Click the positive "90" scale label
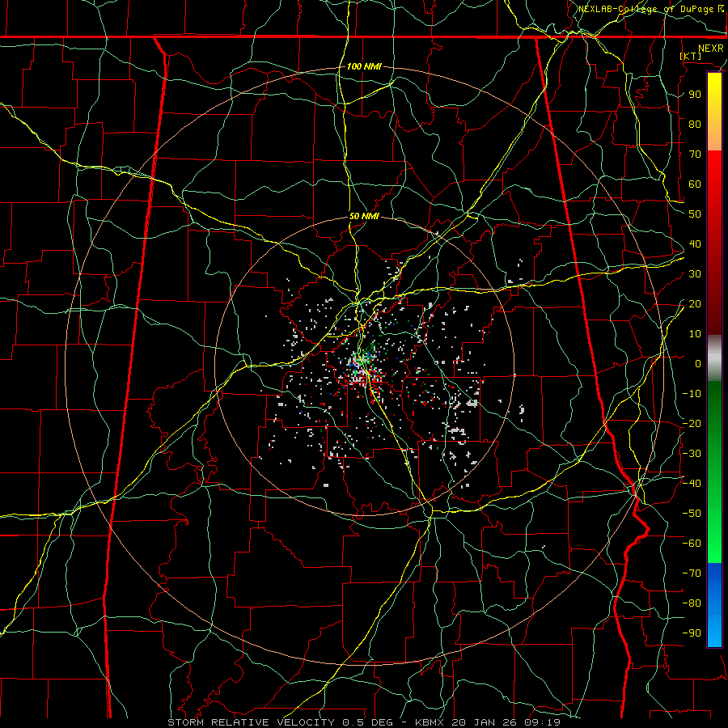728x728 pixels. pos(695,95)
